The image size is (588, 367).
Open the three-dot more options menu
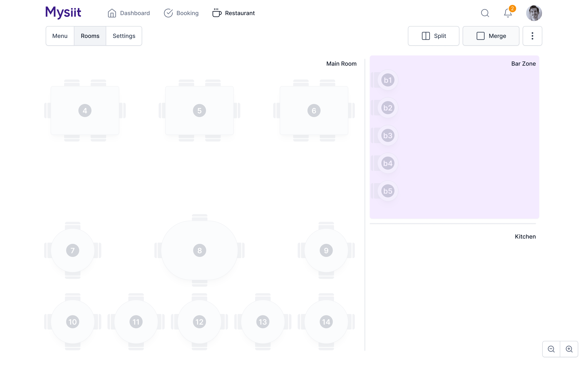(x=532, y=36)
